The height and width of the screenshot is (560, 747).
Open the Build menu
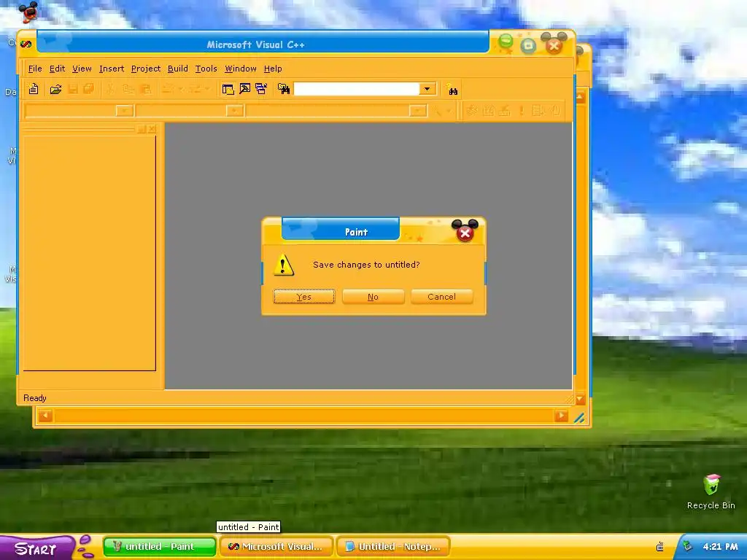(x=178, y=69)
